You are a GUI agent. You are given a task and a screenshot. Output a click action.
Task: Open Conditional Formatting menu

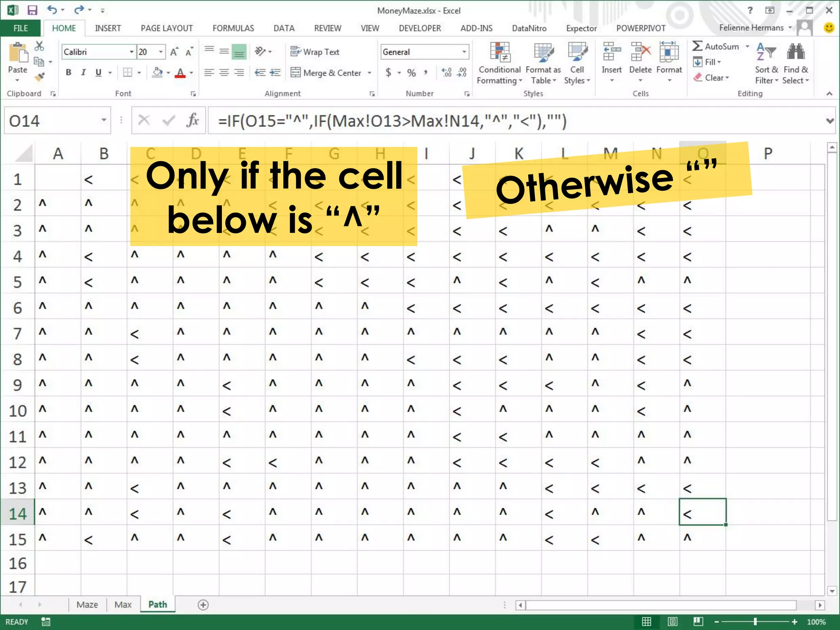coord(499,63)
